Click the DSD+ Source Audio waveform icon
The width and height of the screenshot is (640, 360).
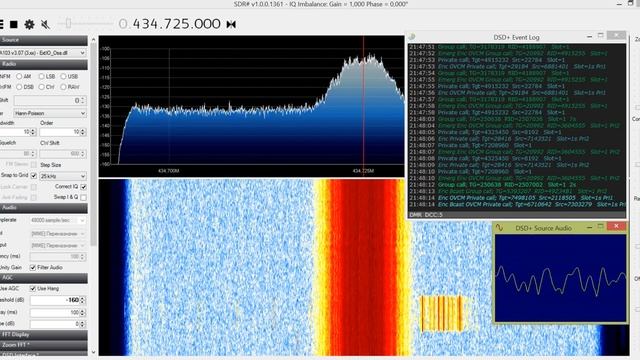499,228
